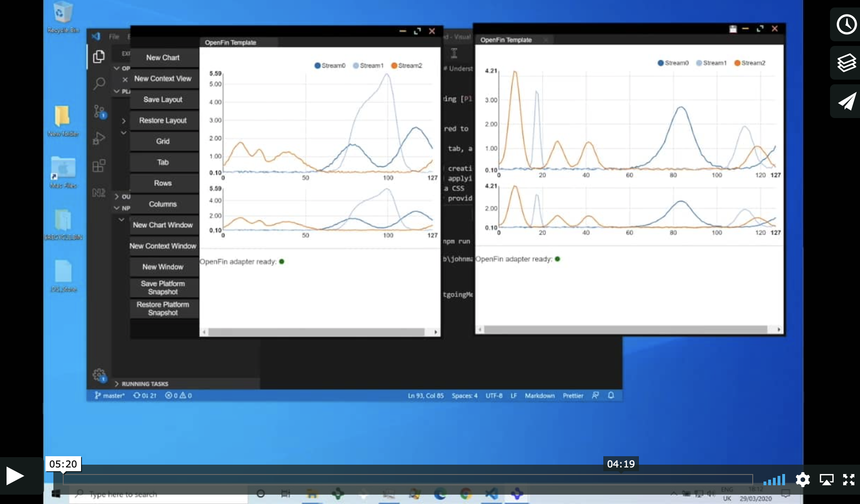Open VS Code Explorer icon
Screen dimensions: 860x504
point(98,57)
